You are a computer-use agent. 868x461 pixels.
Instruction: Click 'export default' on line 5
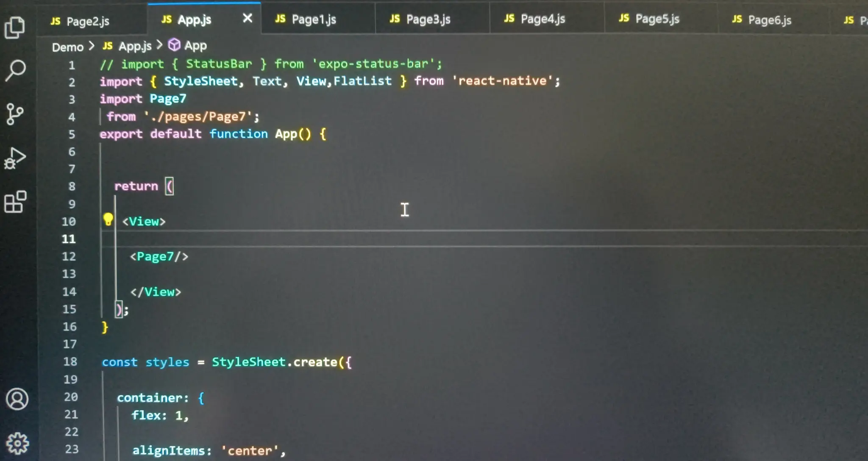click(x=150, y=134)
